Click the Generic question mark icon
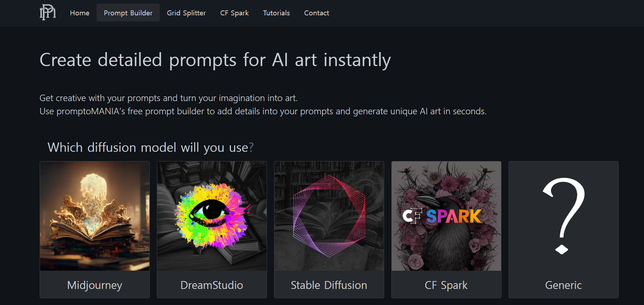The width and height of the screenshot is (644, 305). click(x=564, y=216)
